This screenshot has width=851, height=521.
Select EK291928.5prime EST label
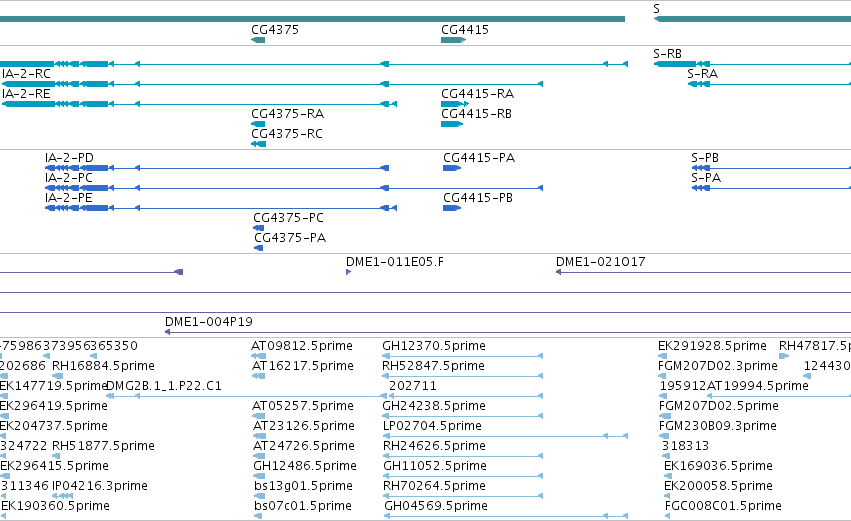click(x=712, y=346)
